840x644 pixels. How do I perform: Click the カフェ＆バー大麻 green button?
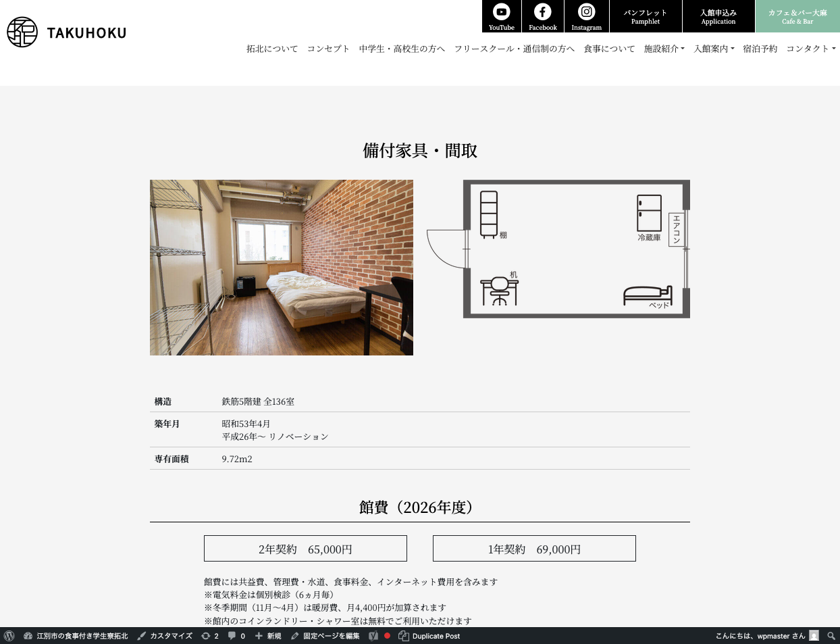(x=797, y=16)
